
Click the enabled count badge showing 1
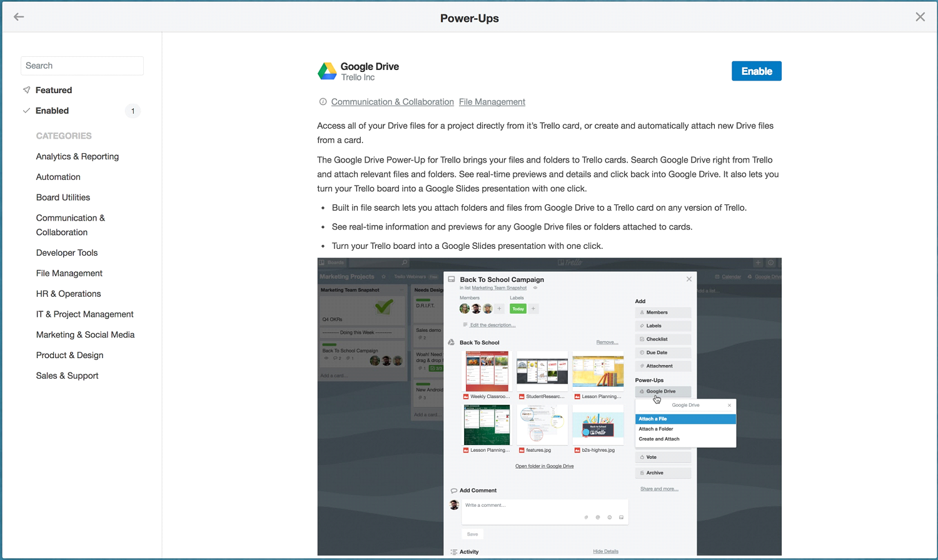click(133, 111)
